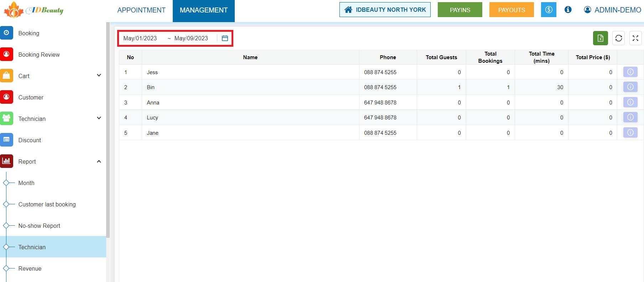View details for technician Bin

coord(630,87)
